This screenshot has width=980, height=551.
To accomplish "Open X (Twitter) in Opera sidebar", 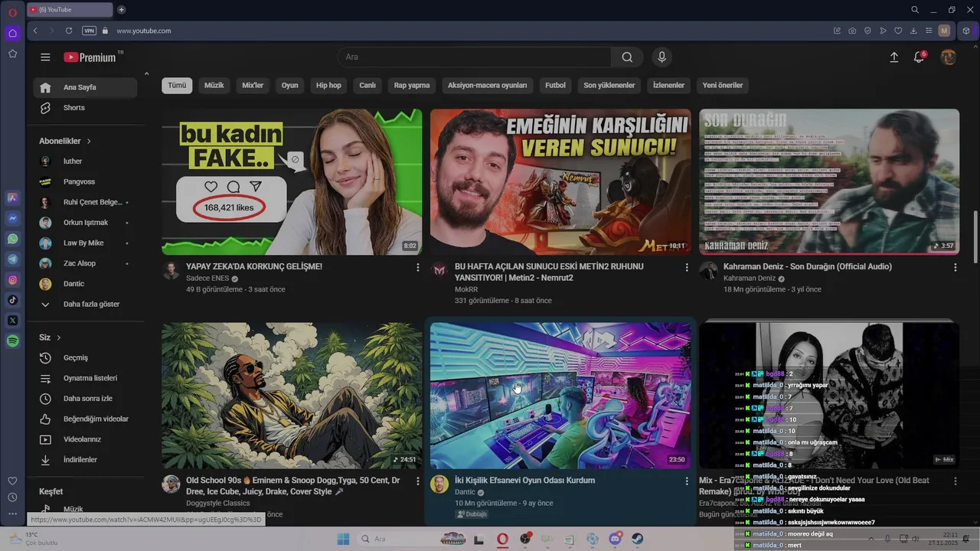I will point(13,321).
